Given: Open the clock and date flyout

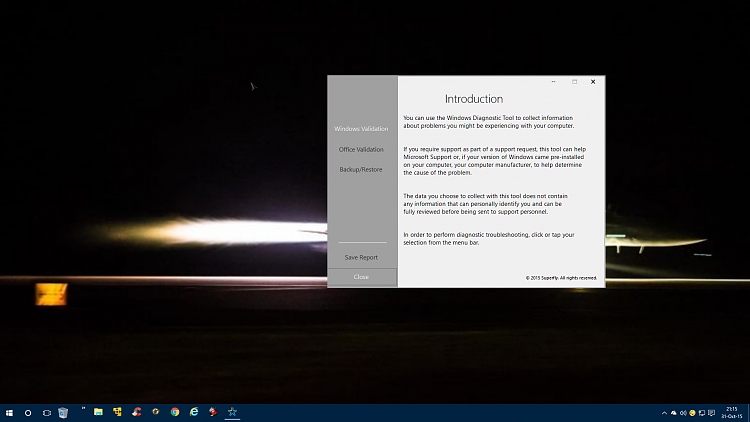Looking at the screenshot, I should click(x=732, y=413).
